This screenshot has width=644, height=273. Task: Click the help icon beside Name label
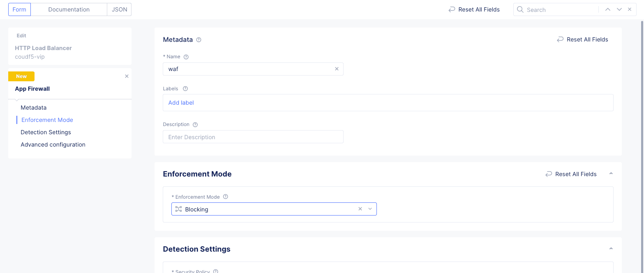pyautogui.click(x=186, y=57)
